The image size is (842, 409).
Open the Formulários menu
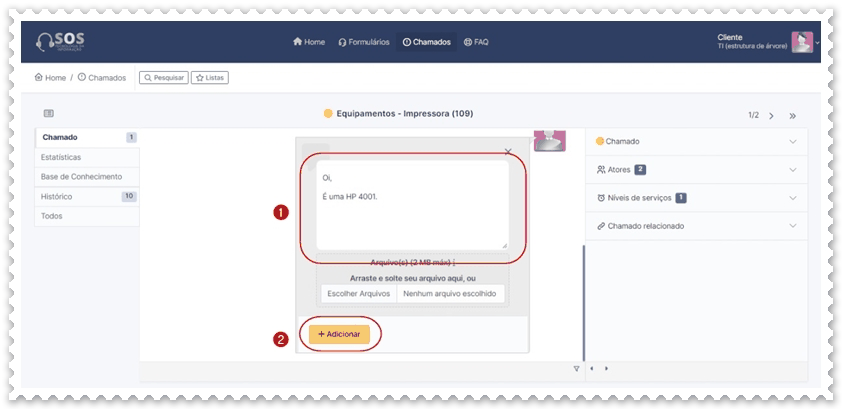coord(364,42)
